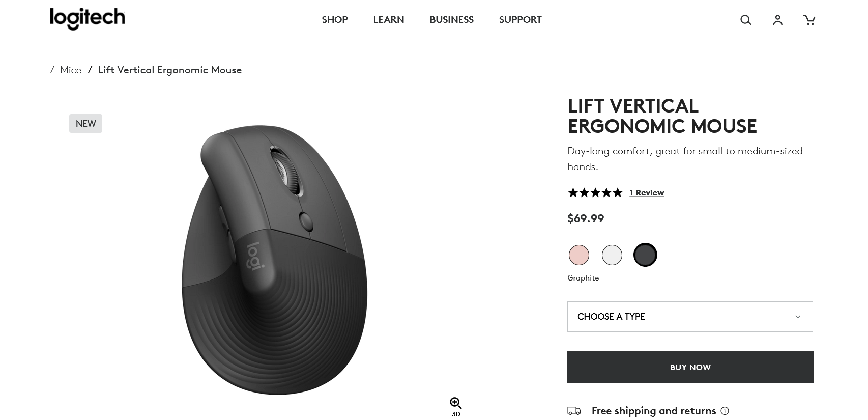Select the Rose pink color swatch
Viewport: 868px width, 420px height.
[x=579, y=255]
